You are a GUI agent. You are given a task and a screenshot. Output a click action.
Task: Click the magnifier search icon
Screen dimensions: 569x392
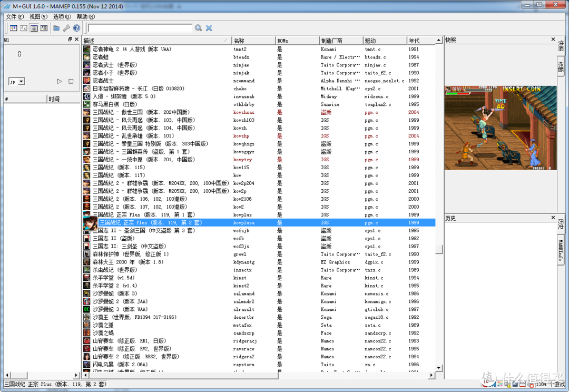pyautogui.click(x=199, y=28)
